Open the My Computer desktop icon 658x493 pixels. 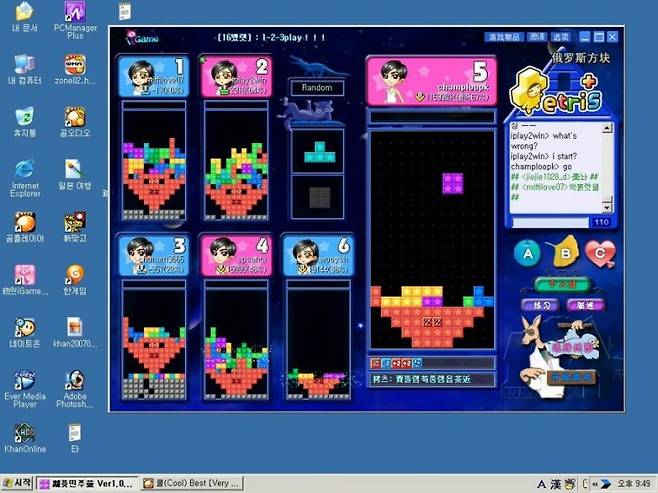[25, 70]
